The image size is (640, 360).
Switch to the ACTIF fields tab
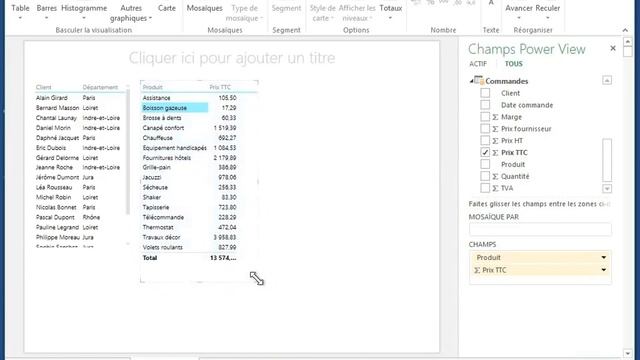tap(478, 64)
